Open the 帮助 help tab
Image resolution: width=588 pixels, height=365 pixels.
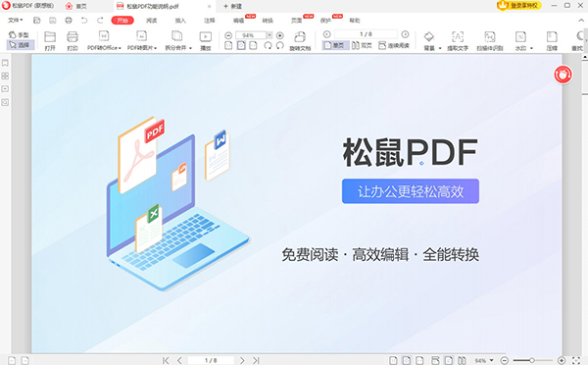[x=355, y=21]
